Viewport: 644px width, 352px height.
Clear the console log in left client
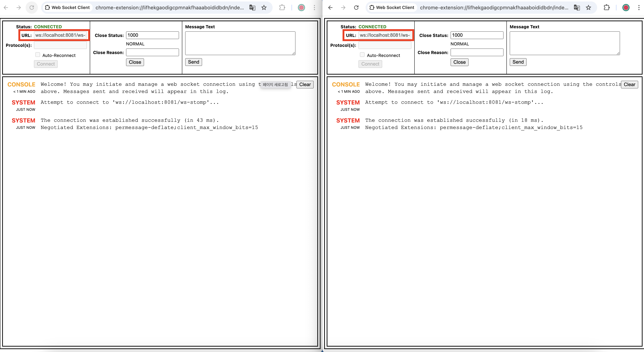coord(305,84)
